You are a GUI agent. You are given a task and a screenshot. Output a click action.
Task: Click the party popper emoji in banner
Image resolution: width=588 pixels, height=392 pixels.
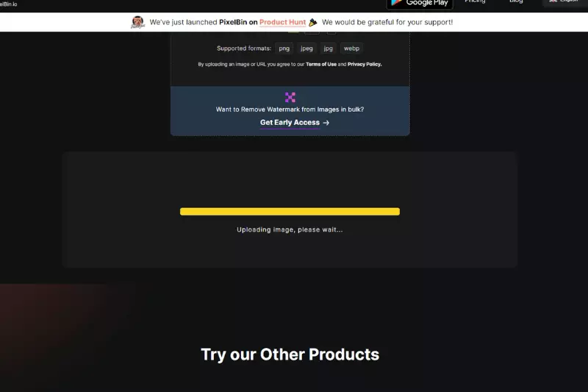[313, 23]
